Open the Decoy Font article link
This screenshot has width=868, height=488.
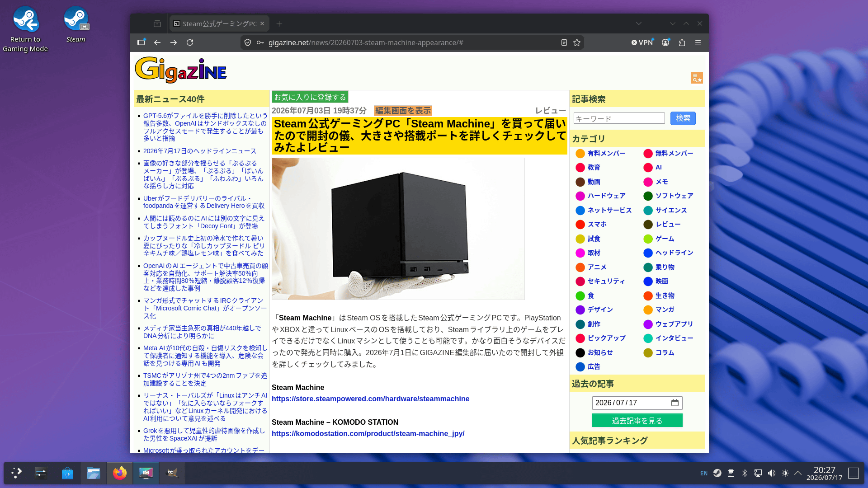[204, 222]
